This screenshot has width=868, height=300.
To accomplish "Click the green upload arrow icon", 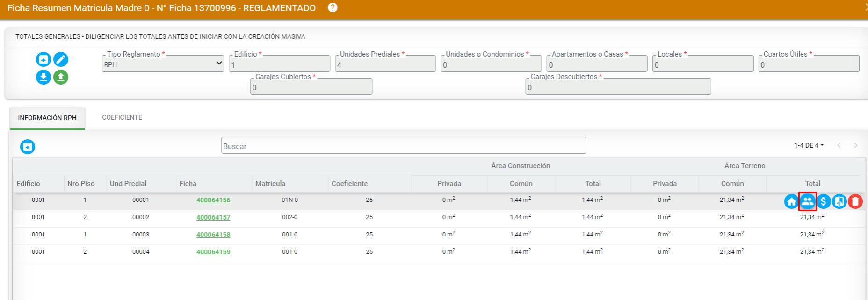I will point(61,77).
